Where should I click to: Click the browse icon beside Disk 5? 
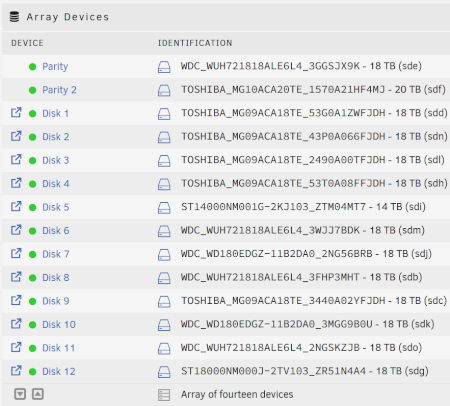16,206
